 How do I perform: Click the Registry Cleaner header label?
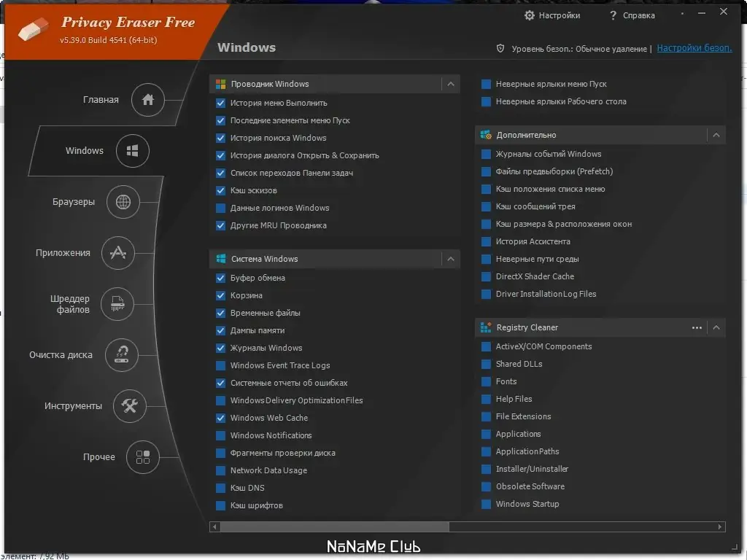527,327
